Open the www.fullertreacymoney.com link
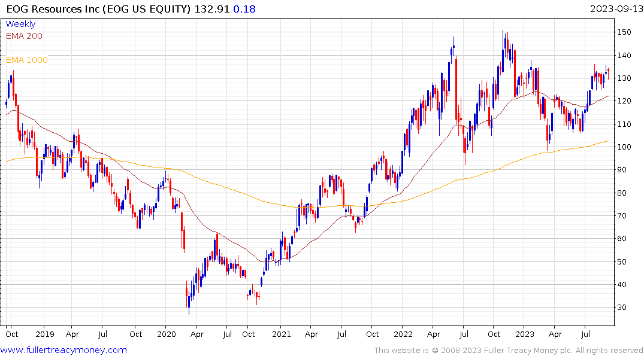The width and height of the screenshot is (644, 359). click(x=64, y=351)
